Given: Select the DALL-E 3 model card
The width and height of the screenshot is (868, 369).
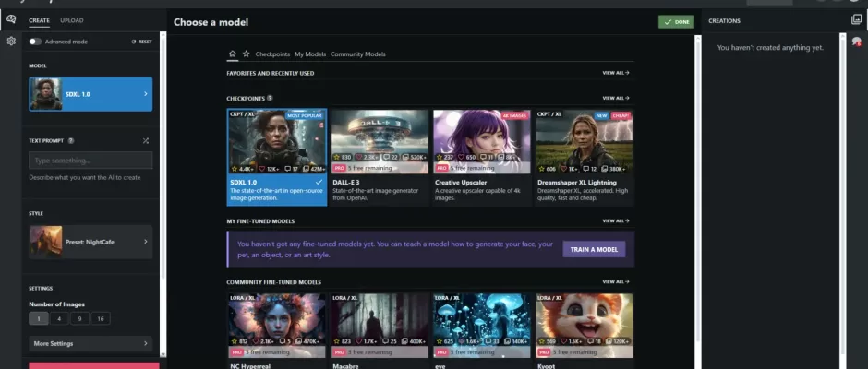Looking at the screenshot, I should (x=380, y=157).
